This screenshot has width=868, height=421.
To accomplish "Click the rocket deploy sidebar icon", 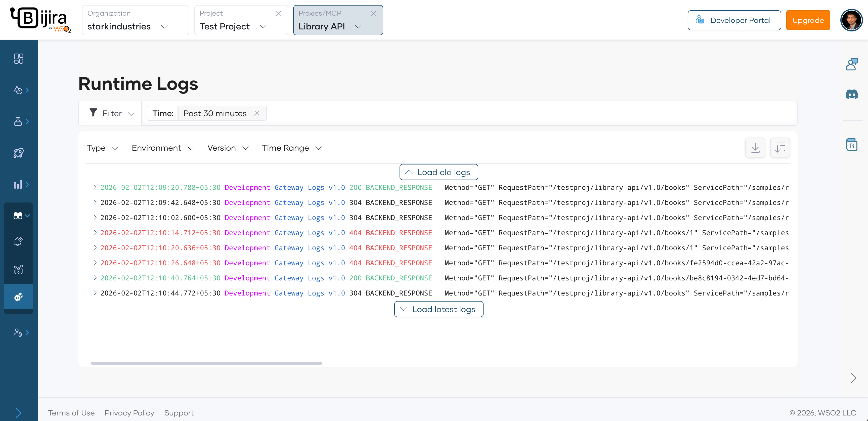I will point(19,153).
